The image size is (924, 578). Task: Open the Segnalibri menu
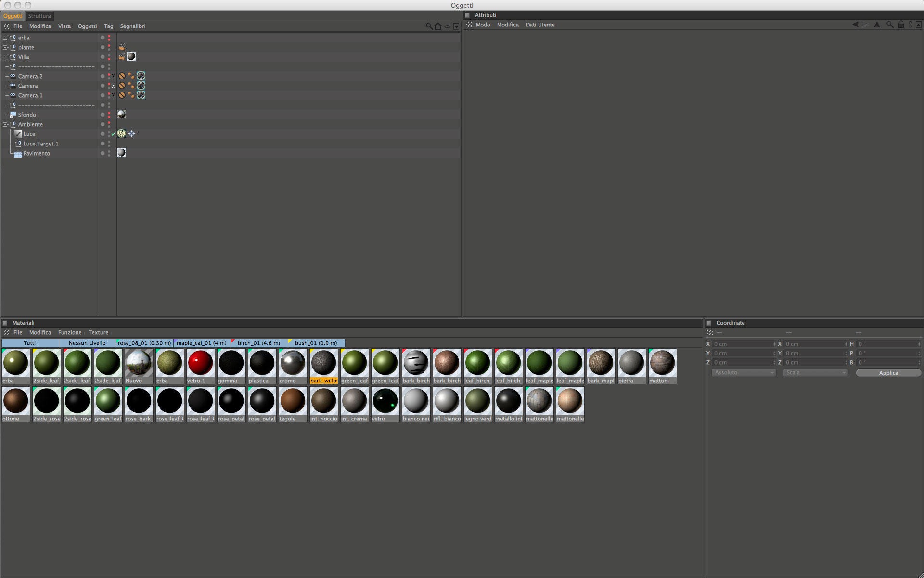tap(132, 26)
